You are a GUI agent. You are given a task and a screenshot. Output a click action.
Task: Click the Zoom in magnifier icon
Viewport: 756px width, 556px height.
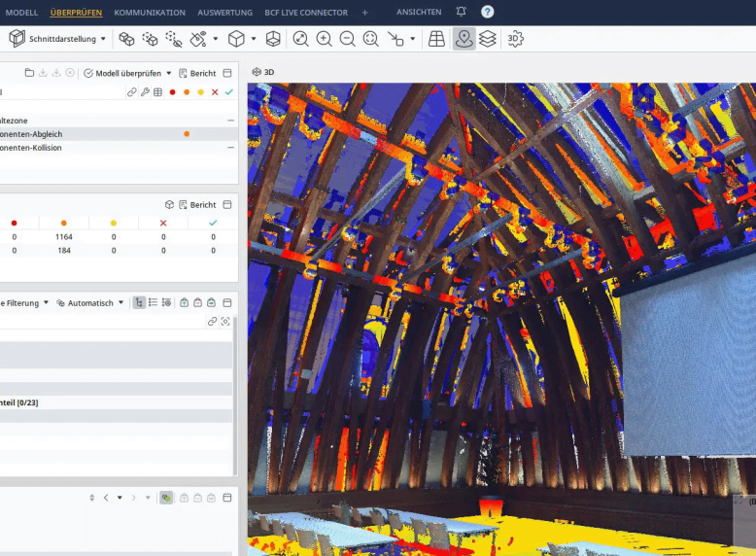click(324, 39)
